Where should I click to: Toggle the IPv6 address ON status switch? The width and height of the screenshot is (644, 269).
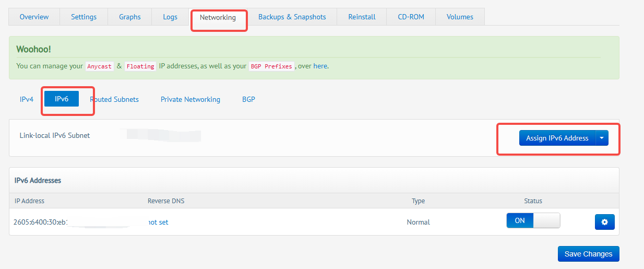pyautogui.click(x=533, y=220)
